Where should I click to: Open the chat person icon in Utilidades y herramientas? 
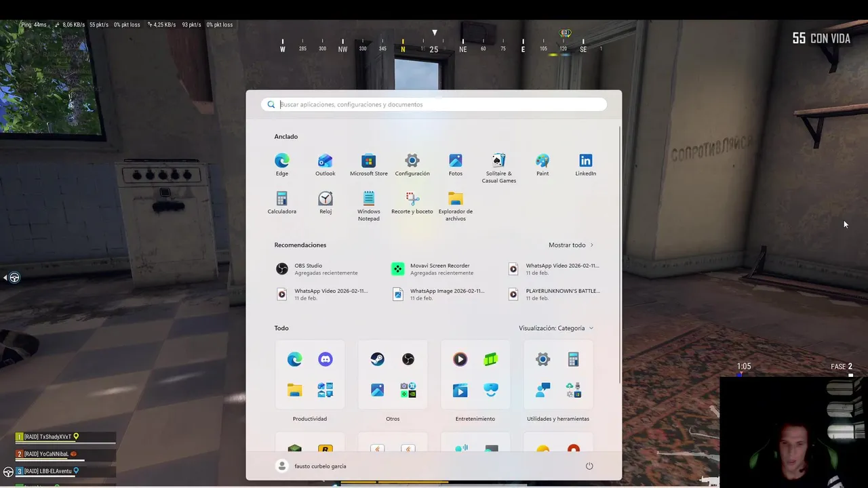[x=542, y=390]
